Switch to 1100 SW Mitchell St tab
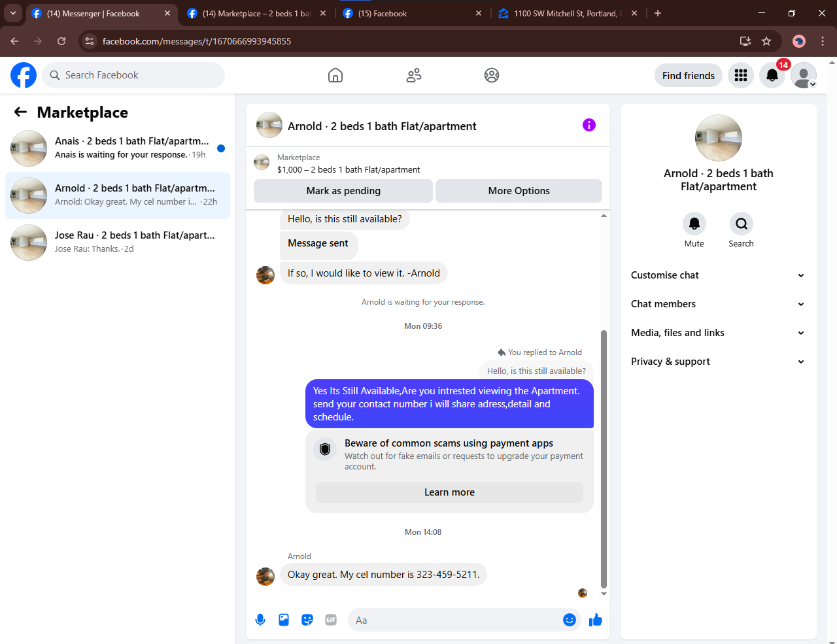The width and height of the screenshot is (837, 644). [566, 13]
